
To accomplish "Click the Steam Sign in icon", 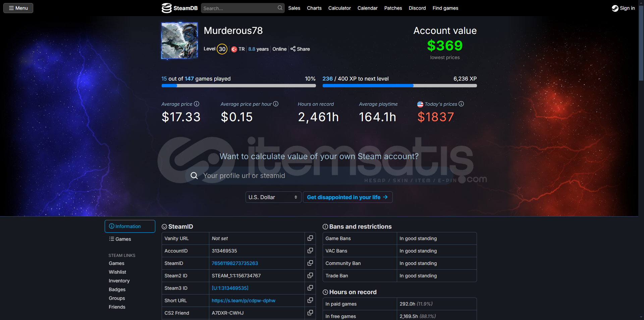I will [615, 8].
